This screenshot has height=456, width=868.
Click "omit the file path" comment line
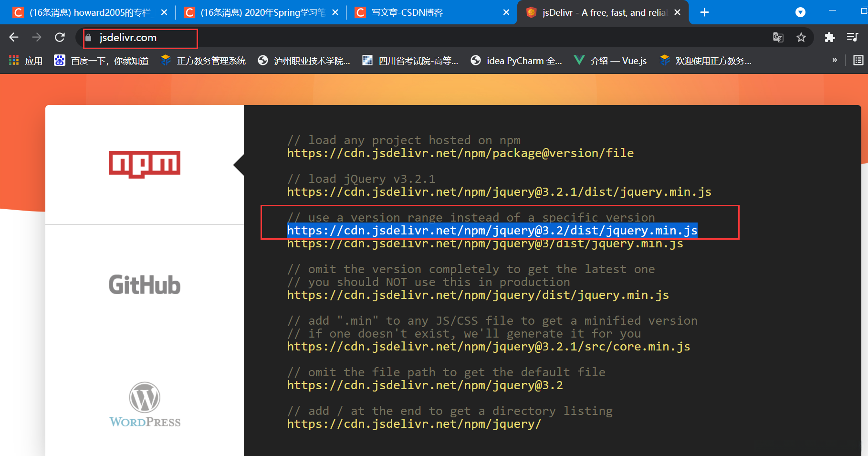click(446, 372)
